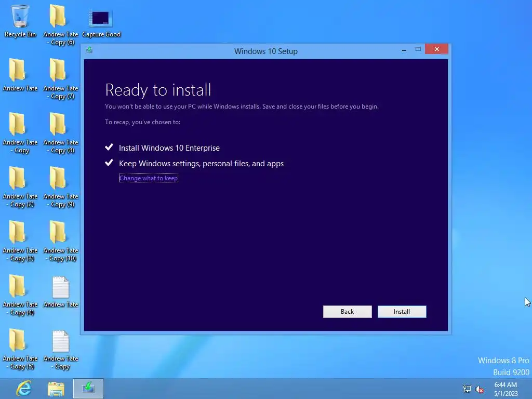Select the Capture Good desktop icon

(101, 24)
